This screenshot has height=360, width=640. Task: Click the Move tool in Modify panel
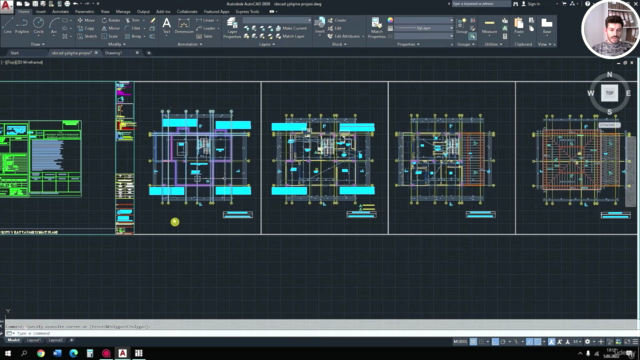86,20
